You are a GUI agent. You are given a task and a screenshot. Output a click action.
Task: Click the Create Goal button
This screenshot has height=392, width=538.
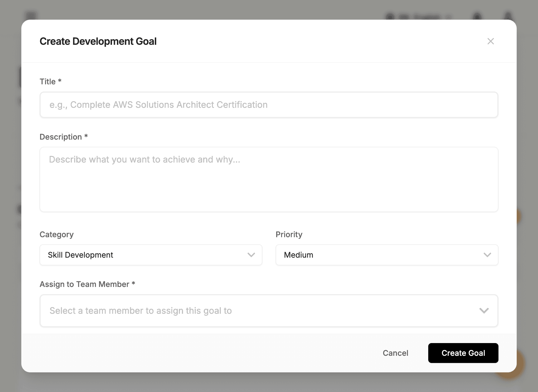[x=463, y=353]
